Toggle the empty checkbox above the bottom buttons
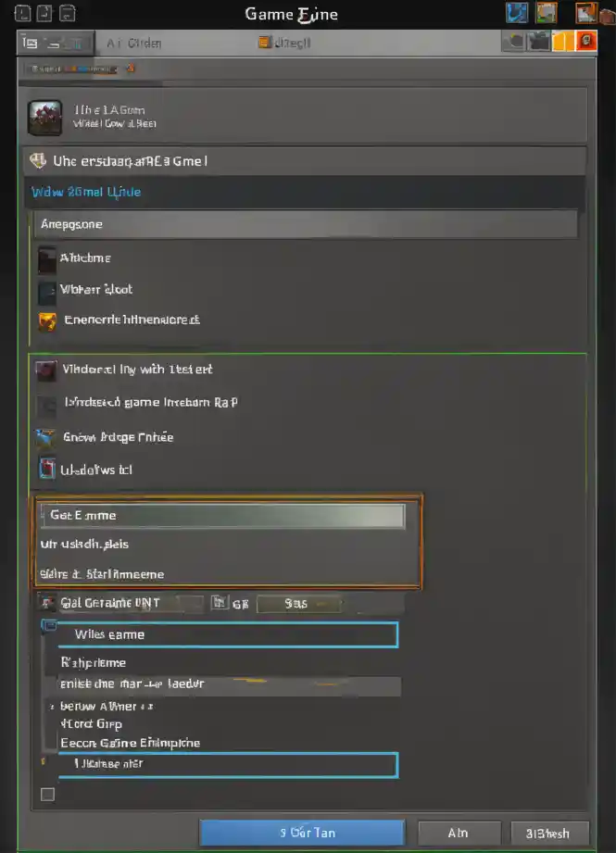Screen dimensions: 616x853 click(47, 794)
